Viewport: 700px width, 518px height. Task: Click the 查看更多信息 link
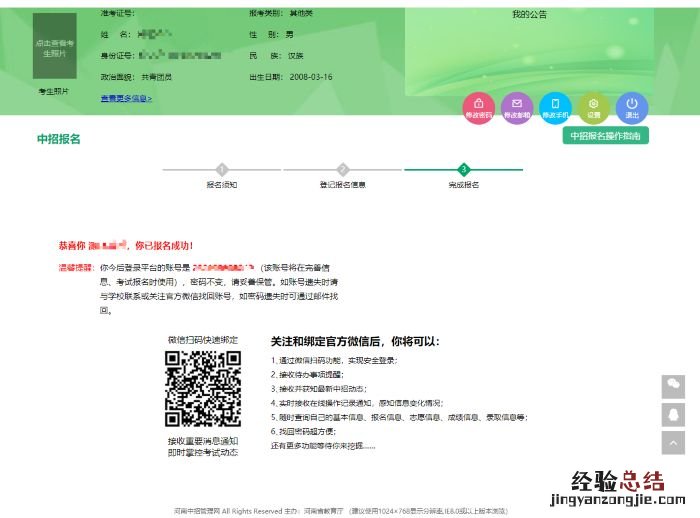pyautogui.click(x=126, y=98)
